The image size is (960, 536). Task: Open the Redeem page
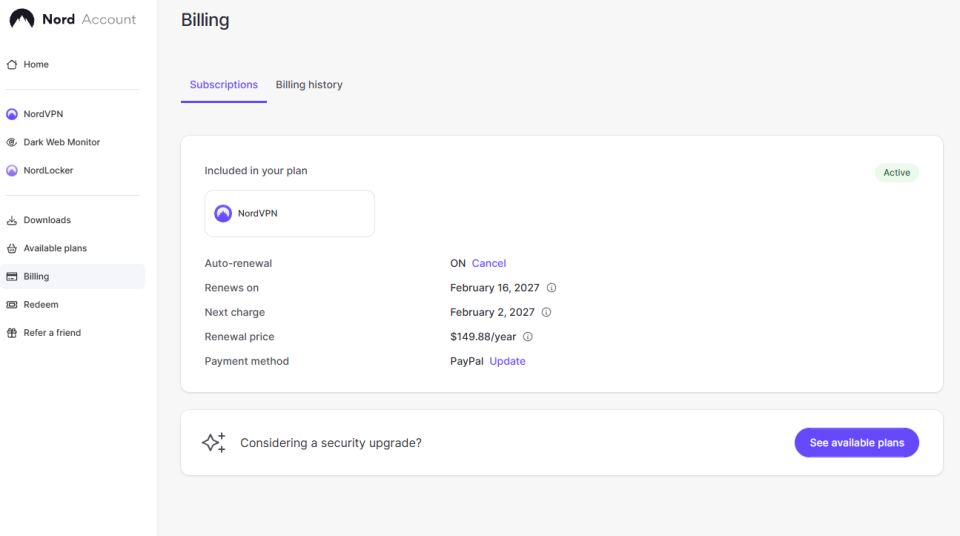[72, 304]
